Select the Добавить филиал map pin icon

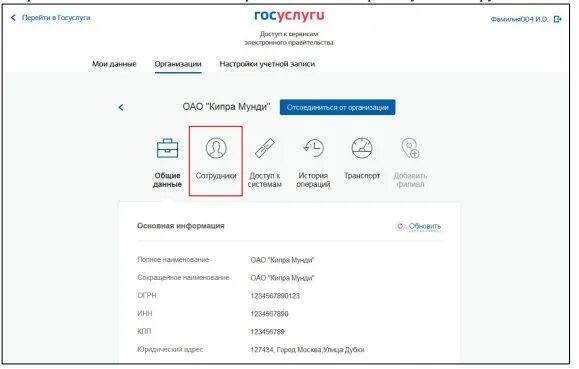[410, 148]
